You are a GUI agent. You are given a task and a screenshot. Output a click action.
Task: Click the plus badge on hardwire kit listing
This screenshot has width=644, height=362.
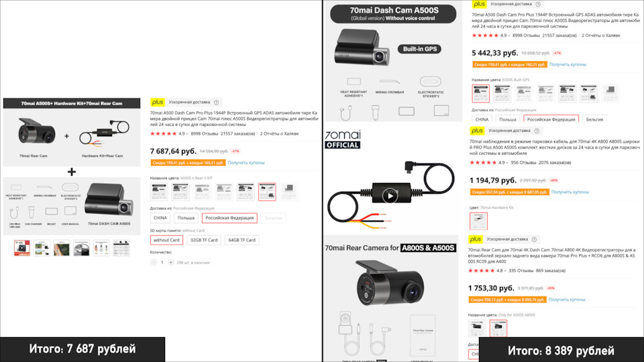(x=477, y=131)
